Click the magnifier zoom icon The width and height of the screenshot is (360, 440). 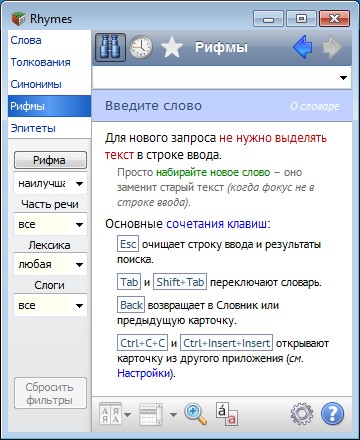196,414
